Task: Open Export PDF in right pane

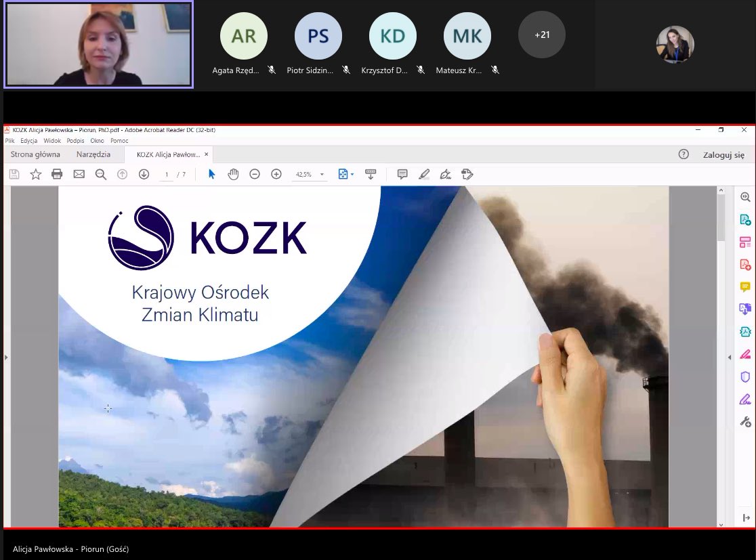Action: [x=745, y=220]
